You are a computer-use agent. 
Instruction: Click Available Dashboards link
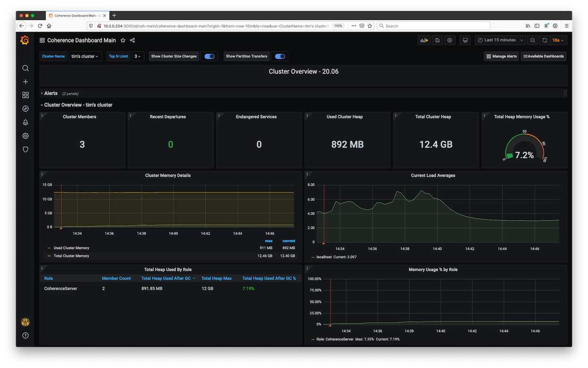[544, 56]
